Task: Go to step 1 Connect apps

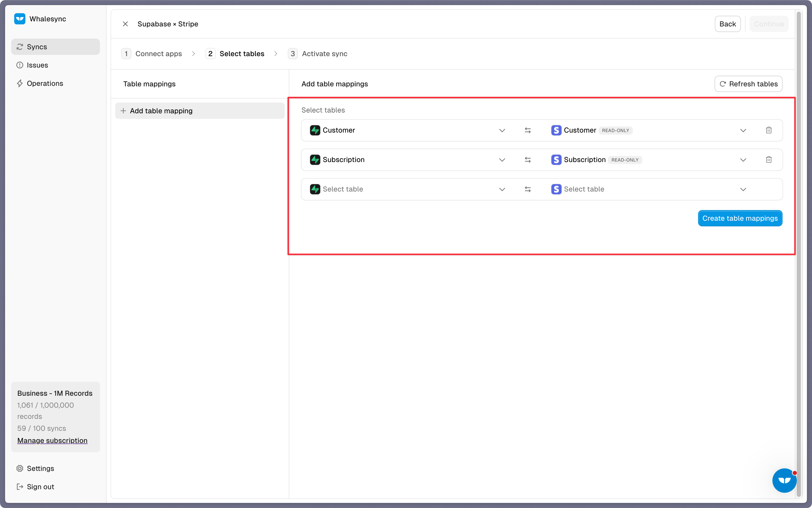Action: 152,54
